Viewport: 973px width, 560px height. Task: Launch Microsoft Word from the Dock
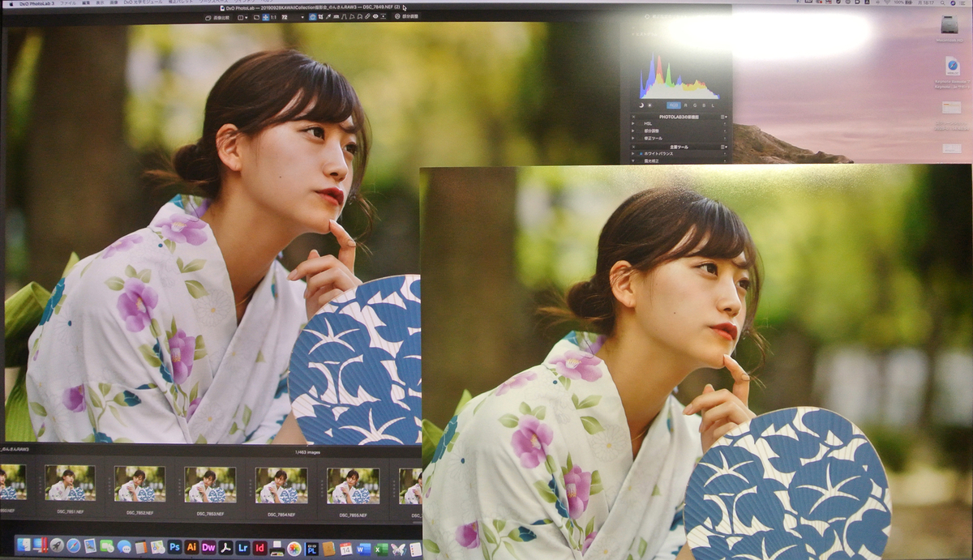coord(363,549)
